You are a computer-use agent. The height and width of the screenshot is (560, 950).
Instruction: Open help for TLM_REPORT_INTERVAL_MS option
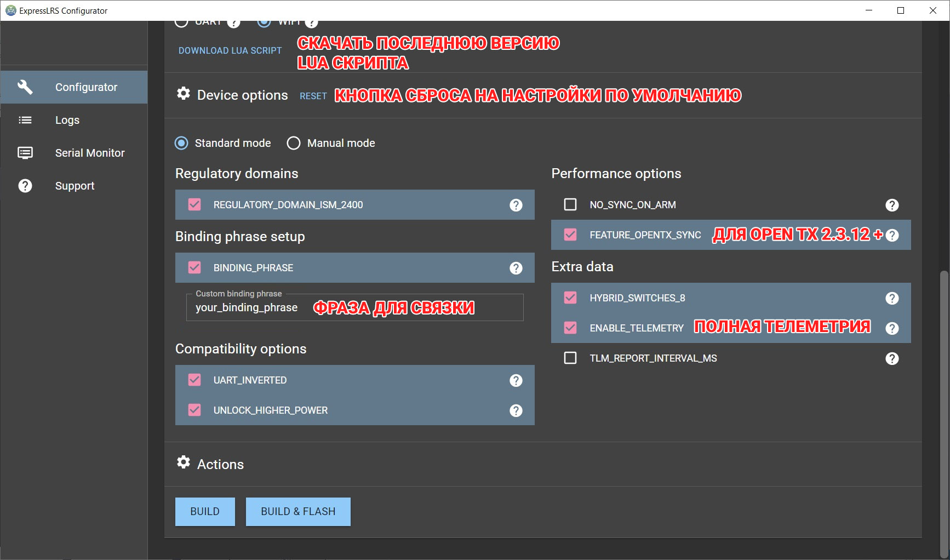tap(892, 358)
